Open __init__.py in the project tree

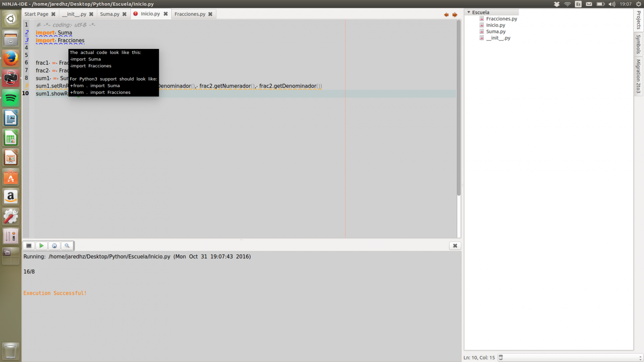point(498,38)
